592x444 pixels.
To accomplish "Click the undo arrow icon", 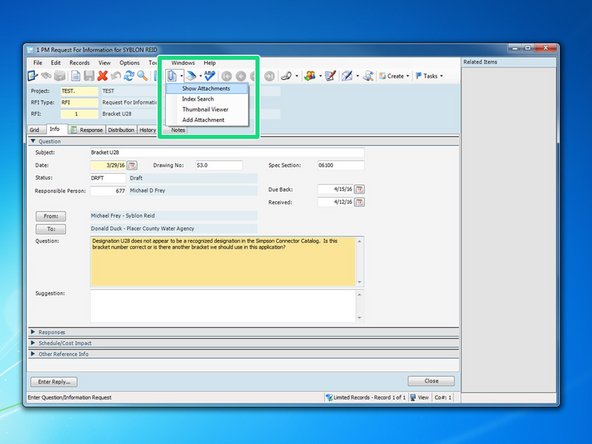I will 116,76.
